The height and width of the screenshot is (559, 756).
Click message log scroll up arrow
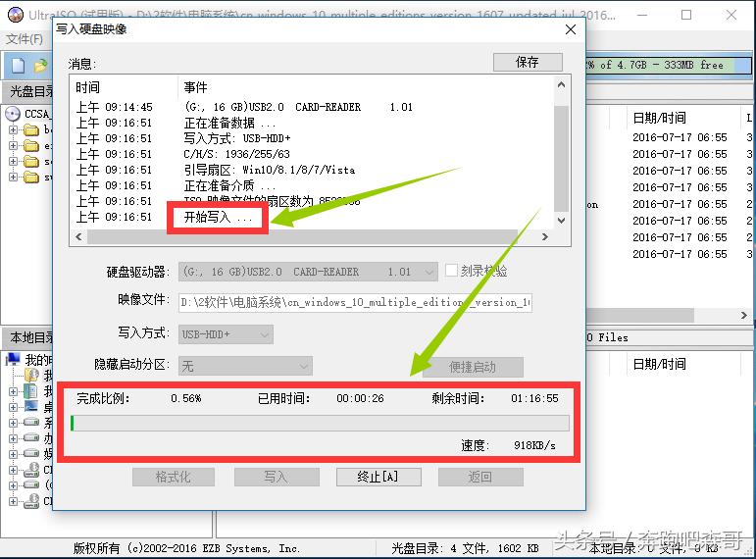pyautogui.click(x=561, y=85)
